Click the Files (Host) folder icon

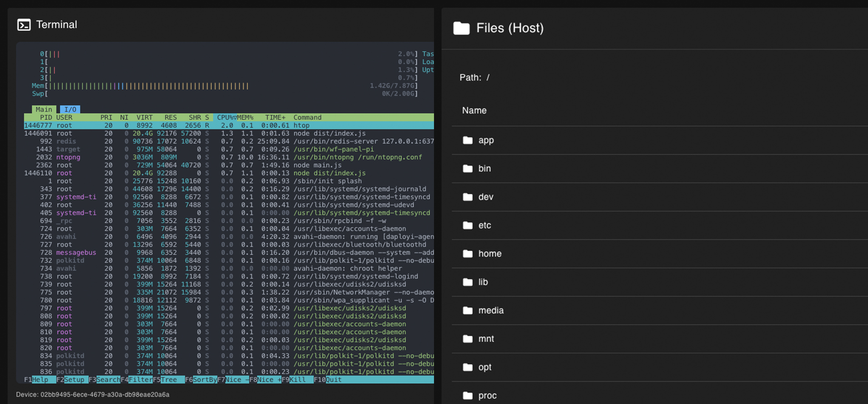coord(461,28)
